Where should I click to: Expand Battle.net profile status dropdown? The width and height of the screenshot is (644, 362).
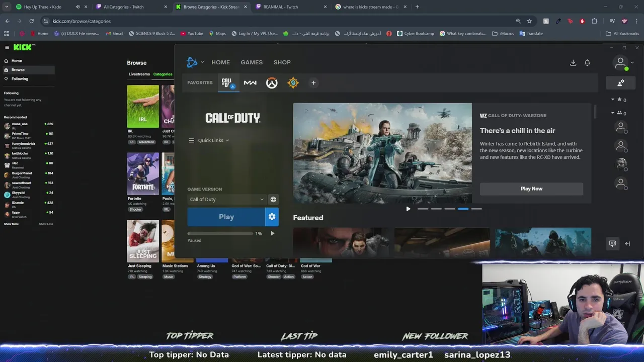coord(632,63)
